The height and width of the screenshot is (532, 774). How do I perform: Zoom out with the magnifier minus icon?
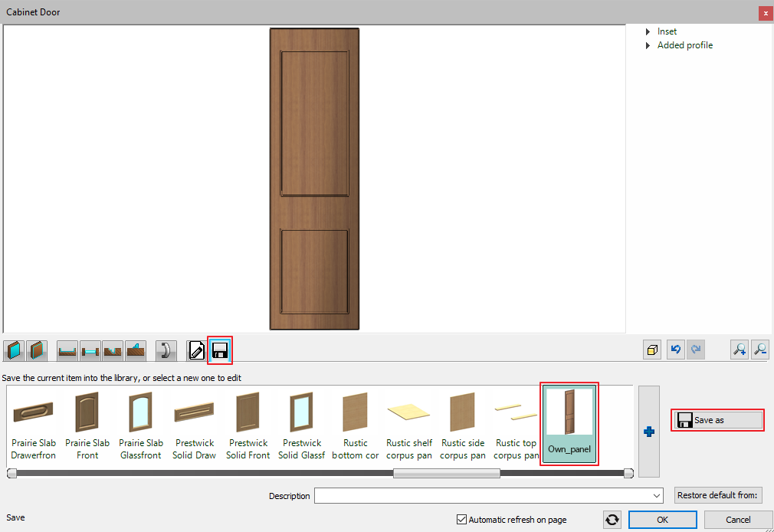[x=760, y=350]
